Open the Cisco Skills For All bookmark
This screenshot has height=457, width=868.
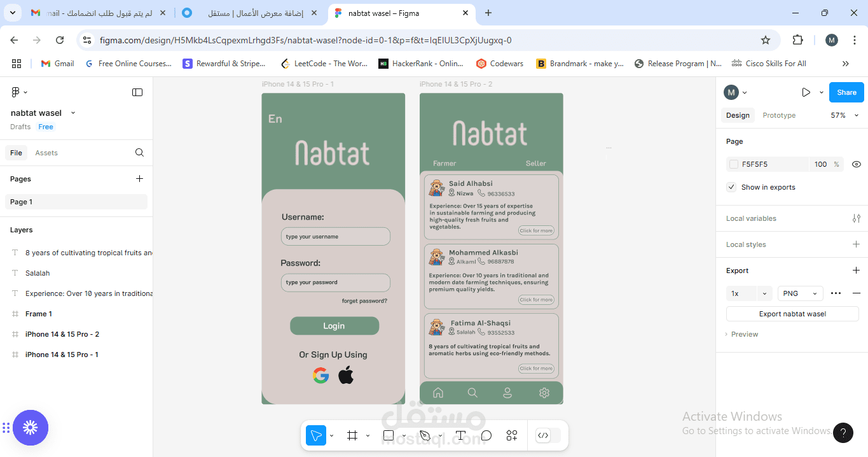click(768, 64)
